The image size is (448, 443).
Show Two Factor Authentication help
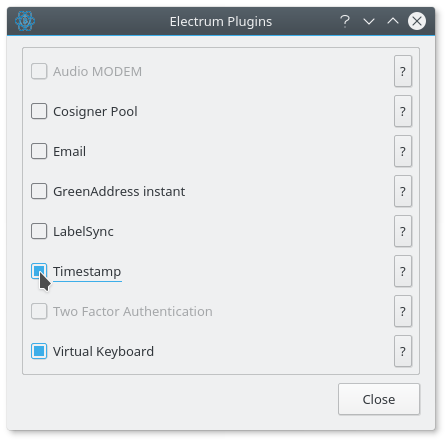(x=403, y=311)
